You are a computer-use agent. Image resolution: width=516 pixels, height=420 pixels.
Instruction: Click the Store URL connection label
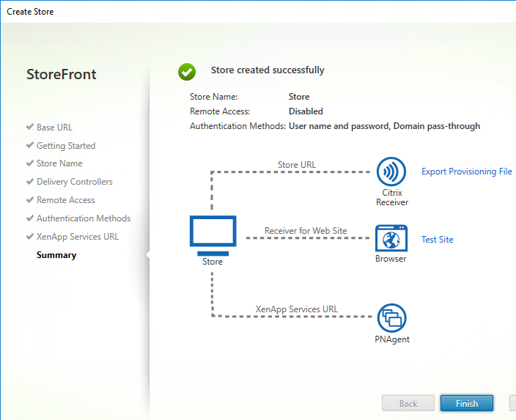298,164
